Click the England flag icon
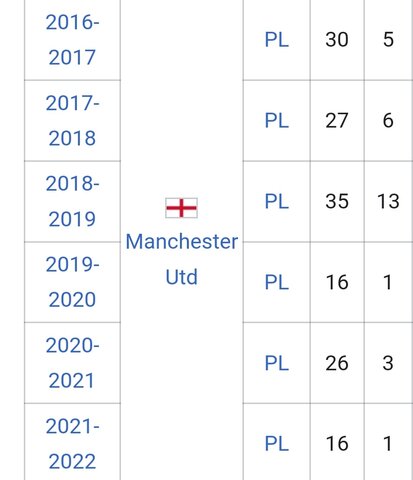The image size is (413, 480). (181, 208)
